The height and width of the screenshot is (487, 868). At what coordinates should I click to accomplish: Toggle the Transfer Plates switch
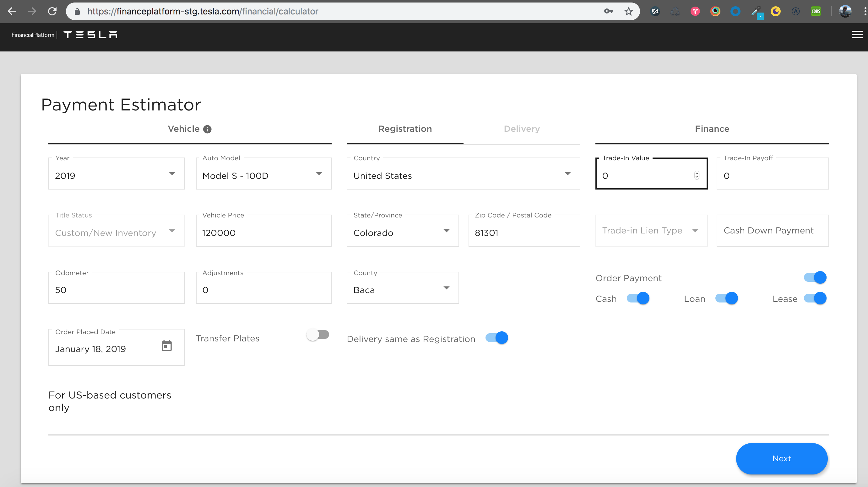pos(318,334)
